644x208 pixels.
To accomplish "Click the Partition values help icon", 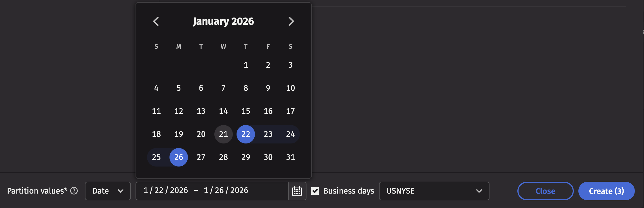I will click(x=74, y=191).
